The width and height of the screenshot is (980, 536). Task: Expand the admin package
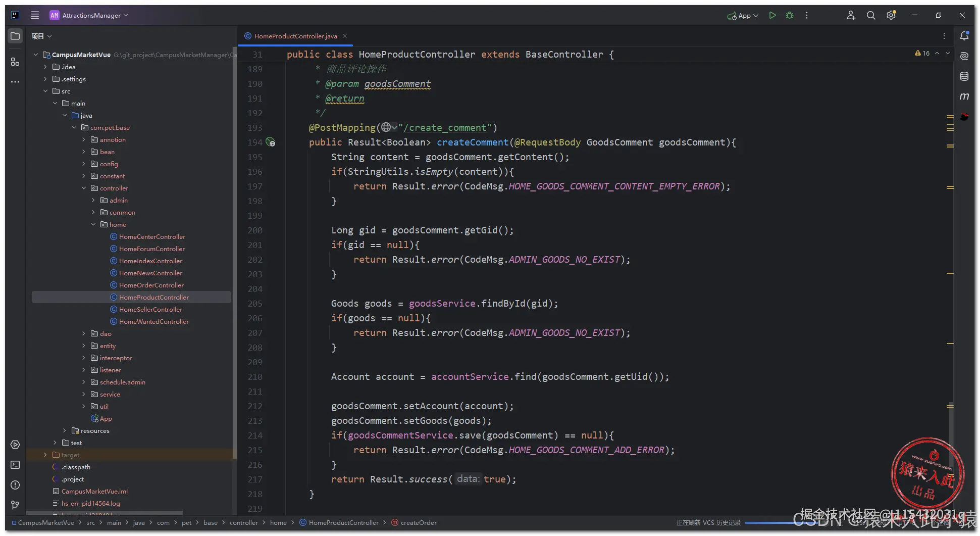coord(93,200)
